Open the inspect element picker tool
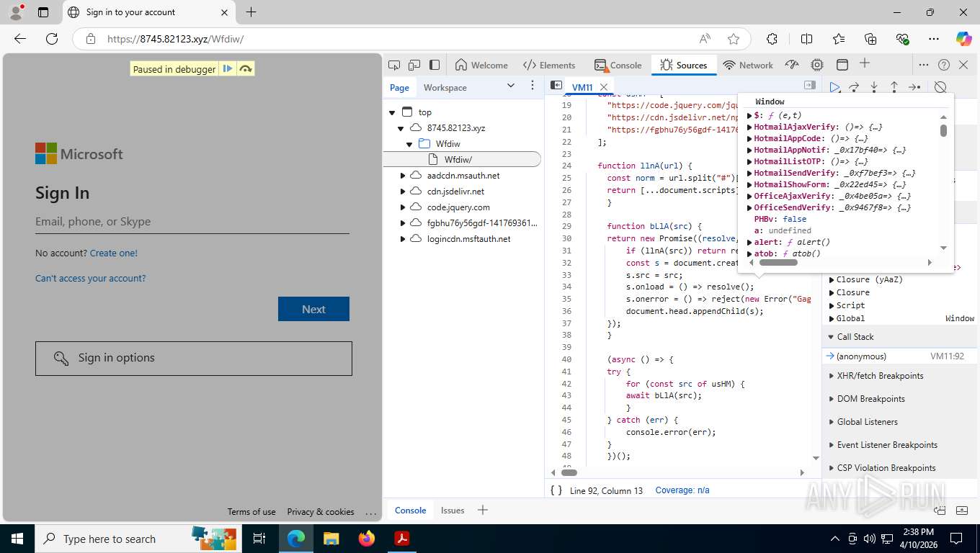This screenshot has height=553, width=980. (x=394, y=65)
